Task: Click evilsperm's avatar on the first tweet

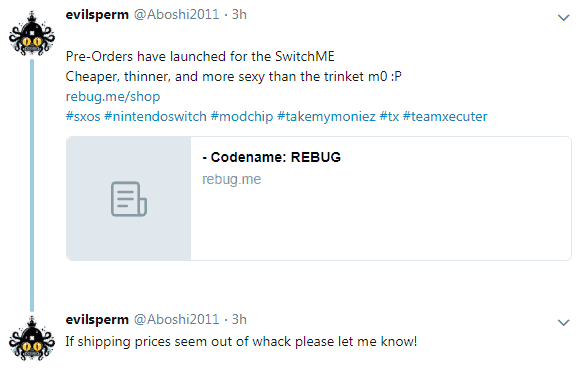Action: click(x=32, y=34)
